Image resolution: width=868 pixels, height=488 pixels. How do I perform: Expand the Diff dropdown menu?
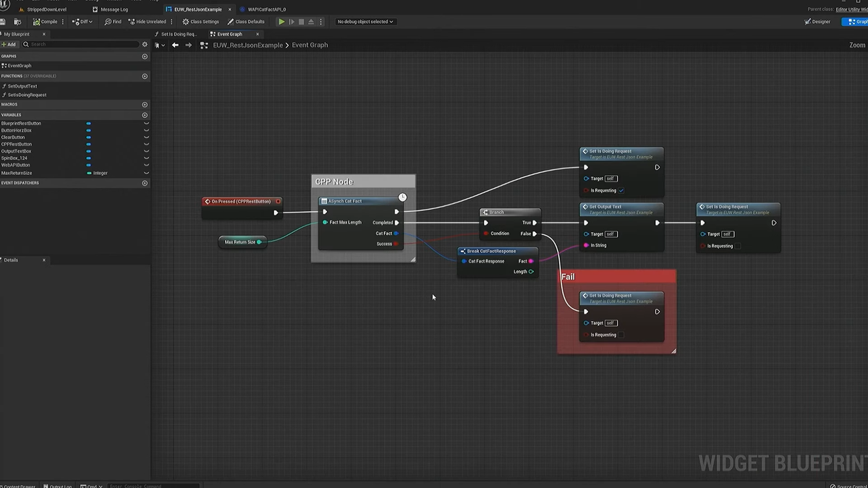(84, 22)
